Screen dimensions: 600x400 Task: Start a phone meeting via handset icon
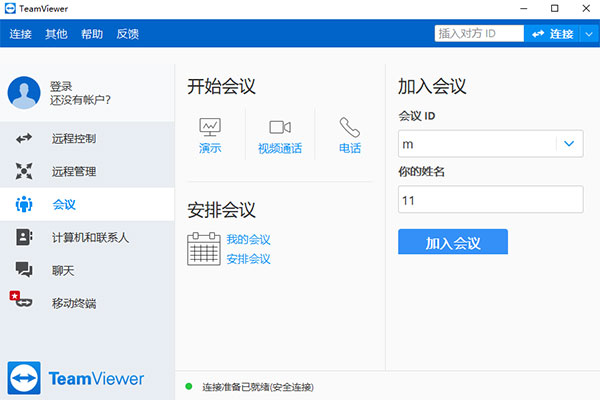tap(350, 127)
